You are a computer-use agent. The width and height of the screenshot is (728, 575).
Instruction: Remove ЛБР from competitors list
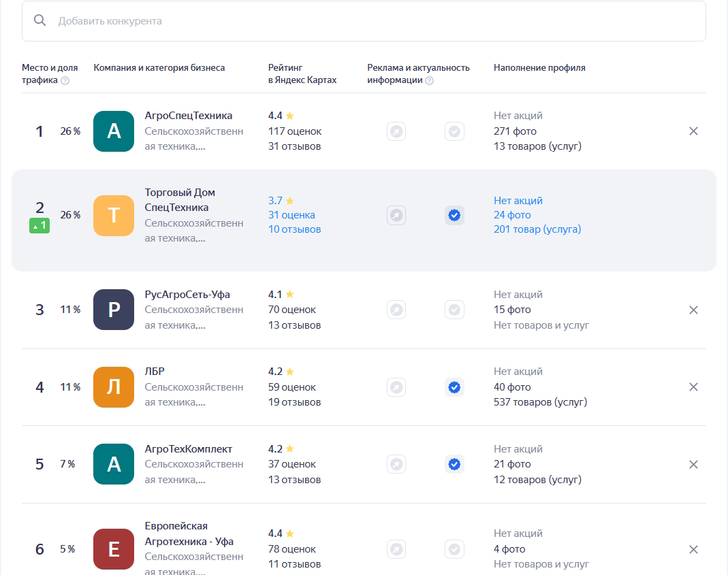[x=694, y=387]
